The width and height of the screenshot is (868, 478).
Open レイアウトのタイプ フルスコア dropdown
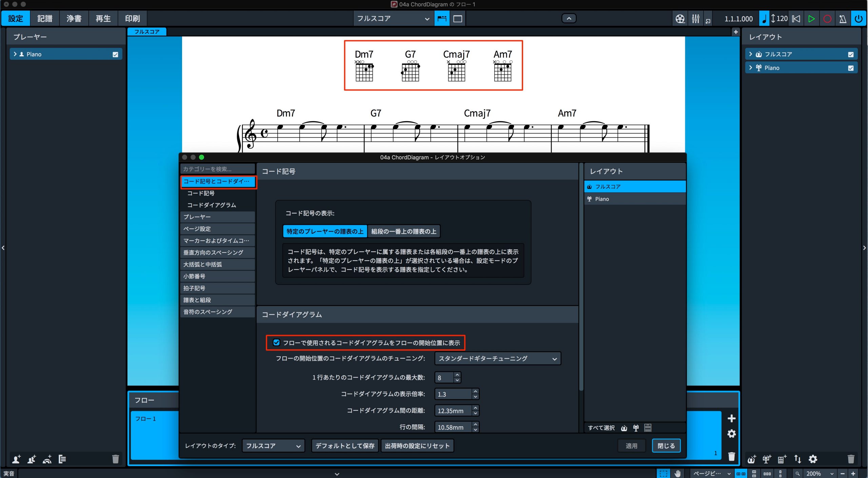273,445
